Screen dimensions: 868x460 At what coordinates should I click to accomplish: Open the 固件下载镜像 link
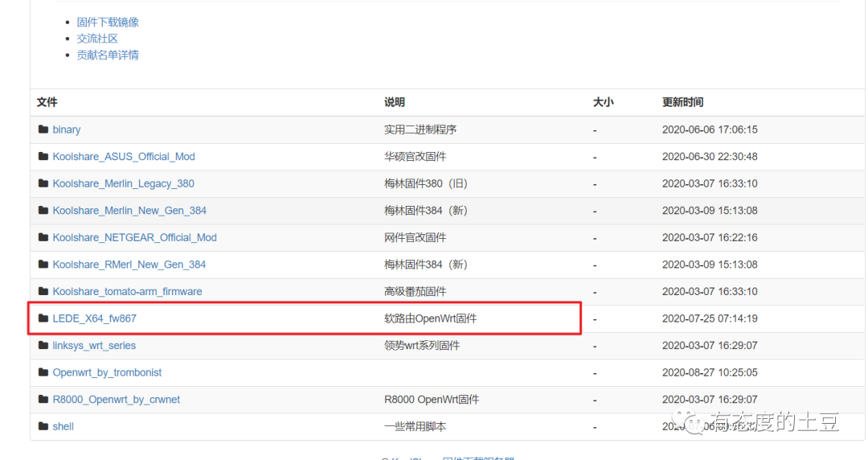[x=108, y=23]
